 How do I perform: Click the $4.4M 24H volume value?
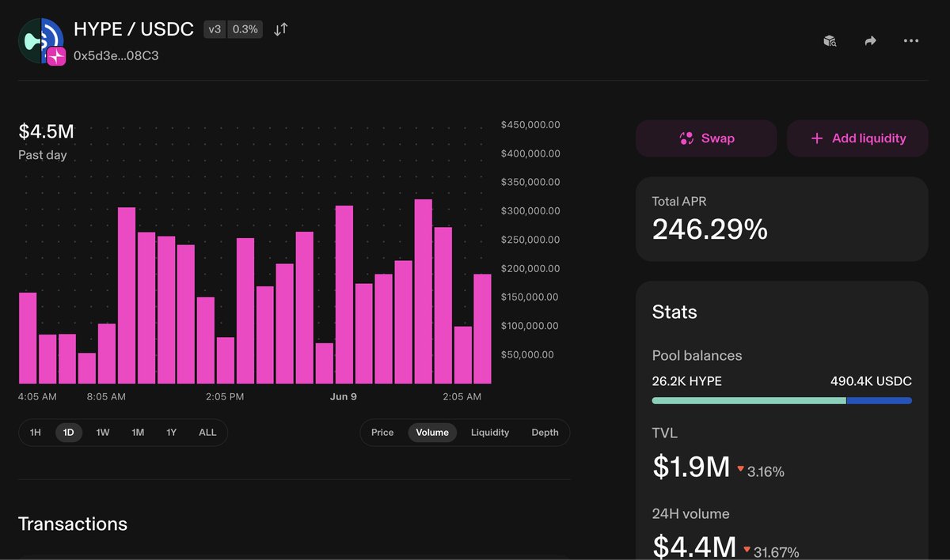(x=693, y=547)
